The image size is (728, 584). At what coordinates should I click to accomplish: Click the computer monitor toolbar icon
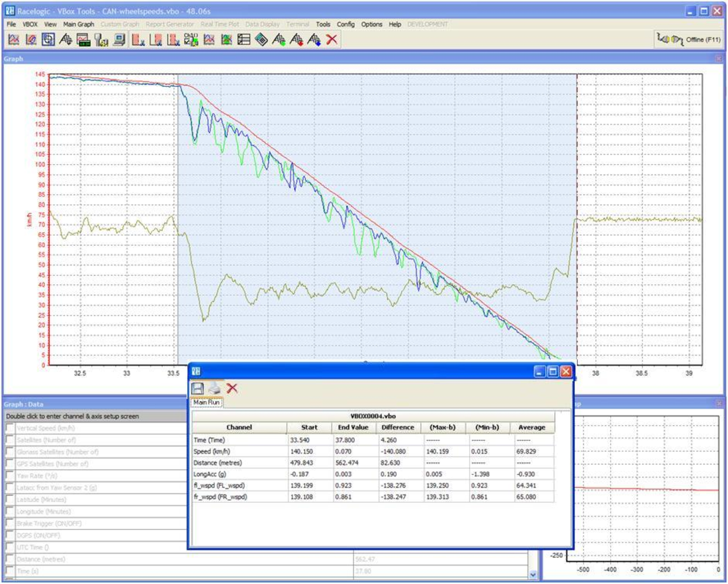(x=119, y=40)
